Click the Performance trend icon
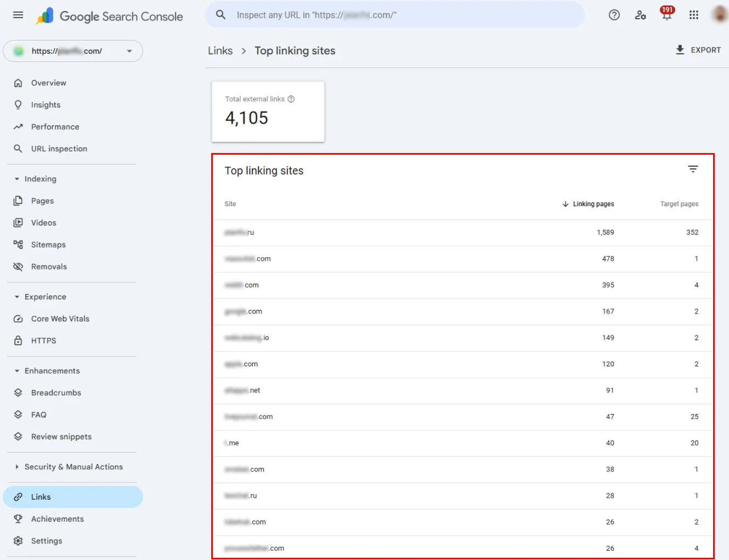This screenshot has width=729, height=560. pos(18,127)
